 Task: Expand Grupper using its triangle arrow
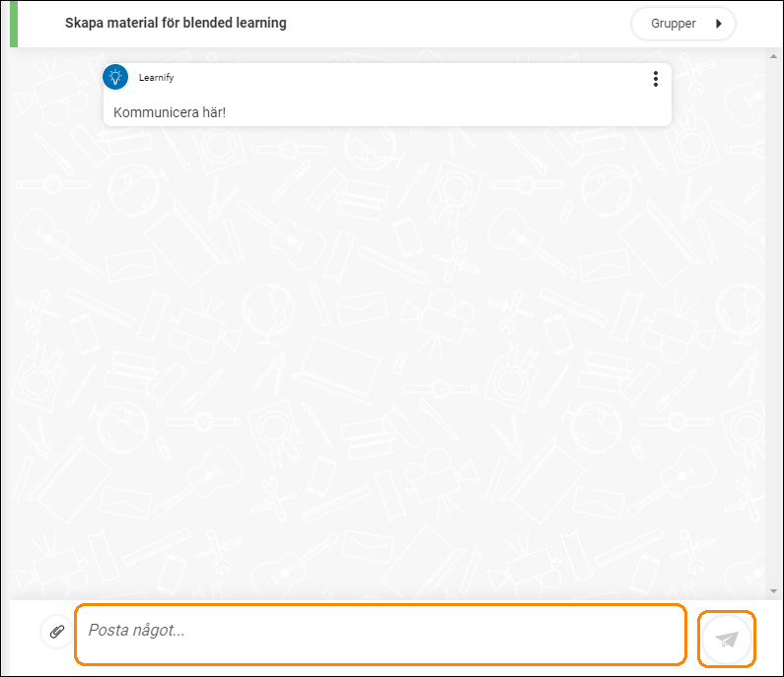tap(719, 24)
